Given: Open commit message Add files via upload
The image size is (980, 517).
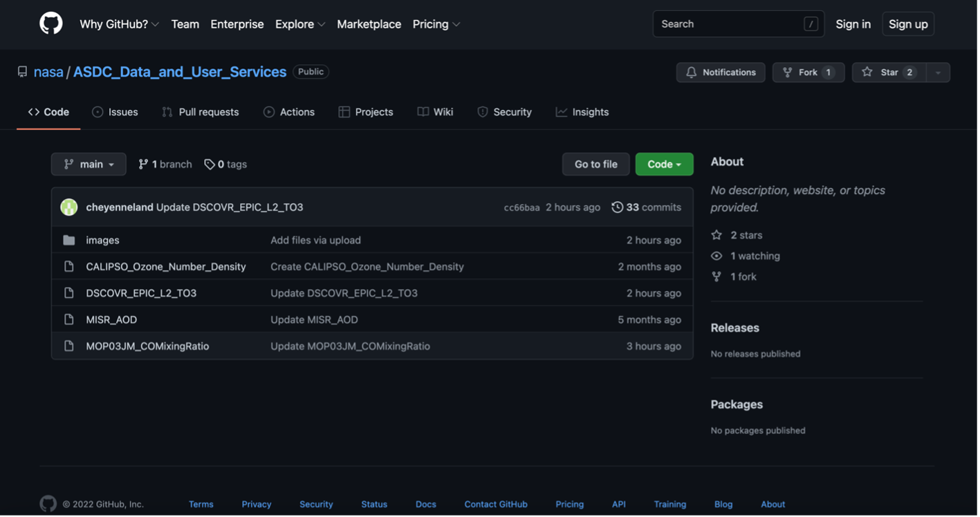Looking at the screenshot, I should coord(315,240).
